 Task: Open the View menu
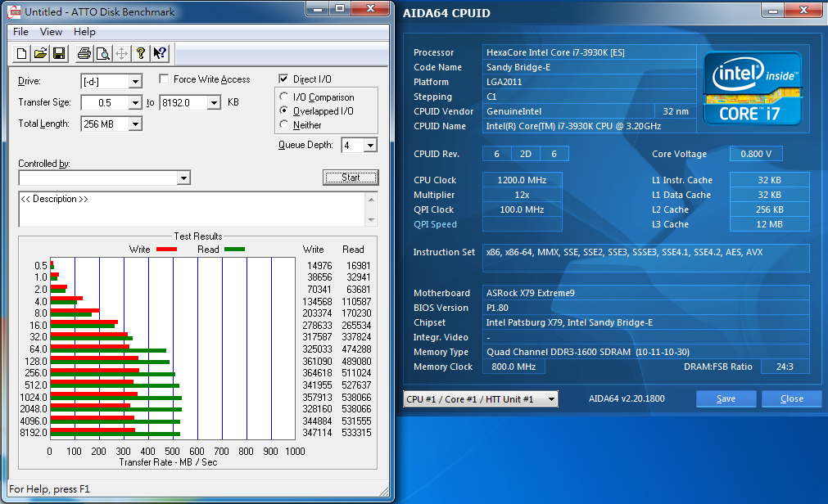[52, 32]
